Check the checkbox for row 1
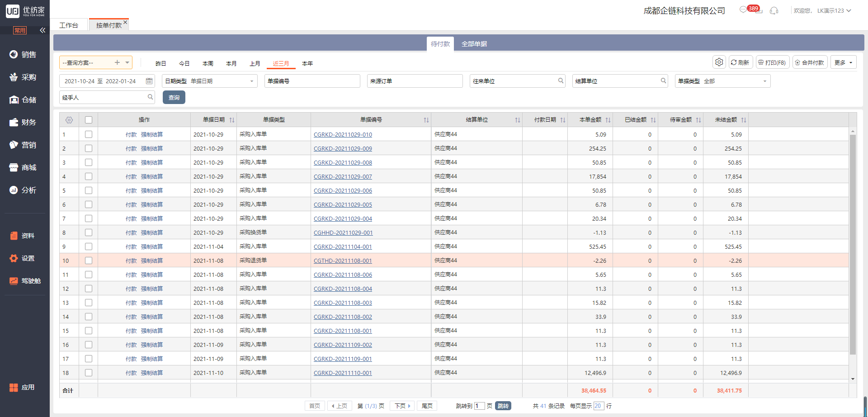Screen dimensions: 868x417 [89, 134]
